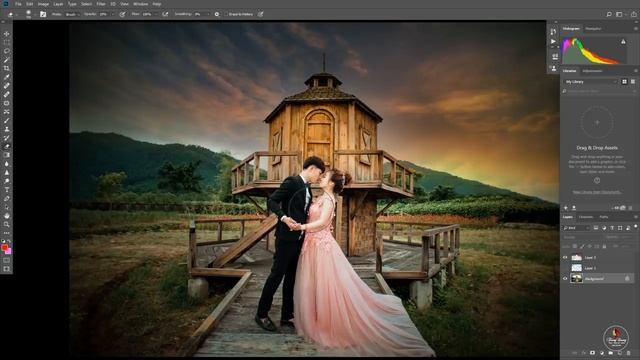Switch to the Paths tab
Image resolution: width=640 pixels, height=360 pixels.
tap(604, 217)
